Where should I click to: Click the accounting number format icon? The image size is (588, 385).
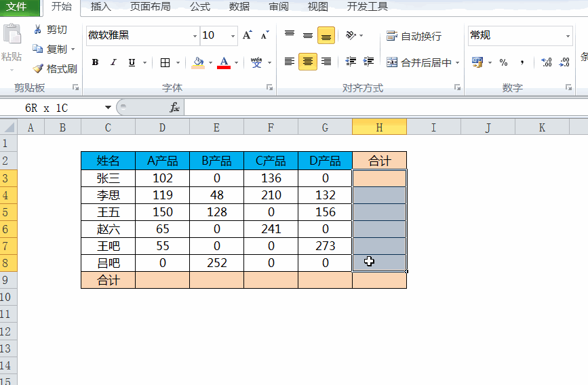coord(477,62)
